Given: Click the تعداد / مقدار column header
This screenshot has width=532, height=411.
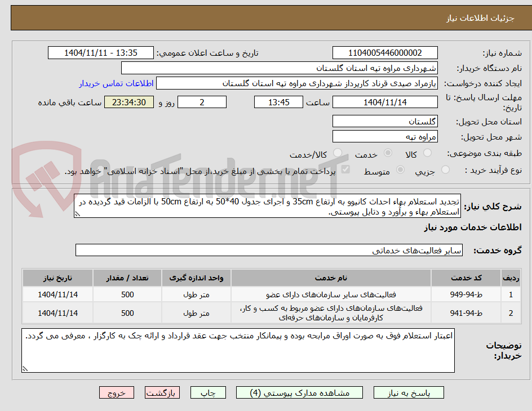Looking at the screenshot, I should point(127,278).
